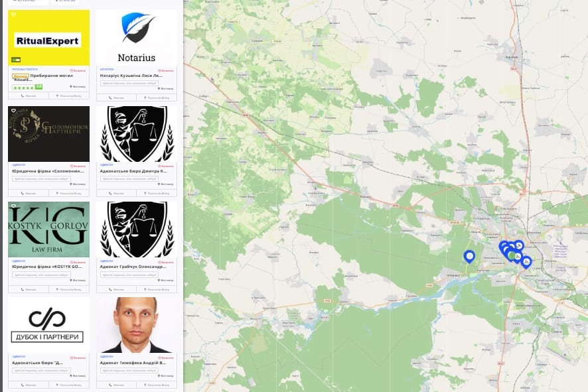Click phone button under Адвокат Грабчук Олександр

pos(116,289)
